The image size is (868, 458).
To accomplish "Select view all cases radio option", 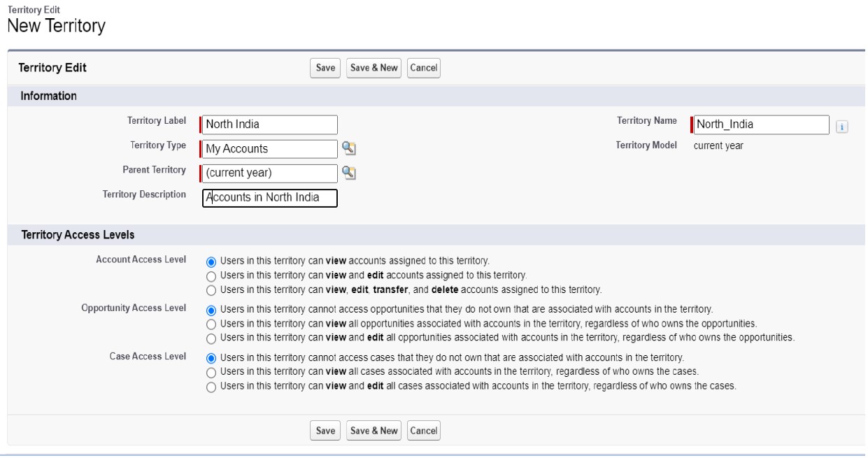I will pyautogui.click(x=211, y=371).
